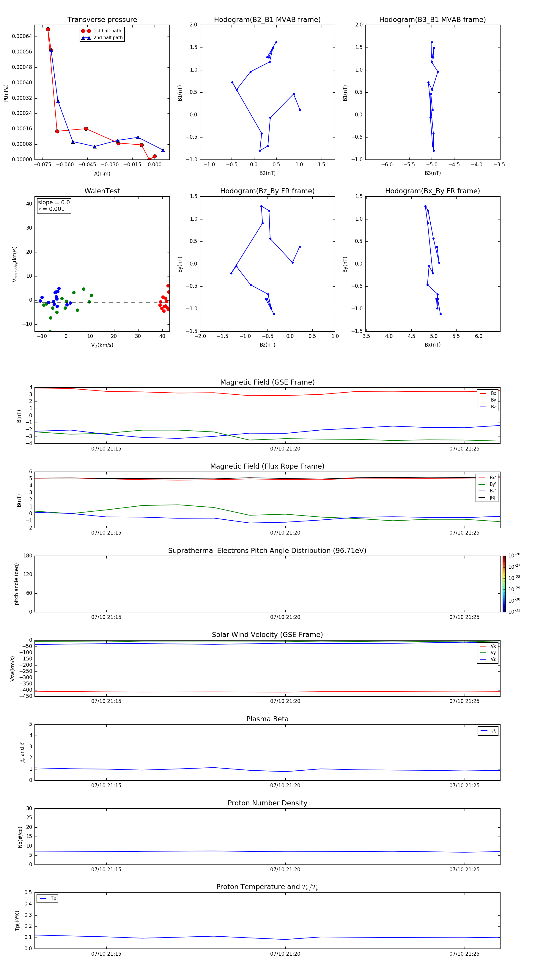Click the "Pt(nPa)" y-axis label
535x980 pixels.
click(6, 93)
